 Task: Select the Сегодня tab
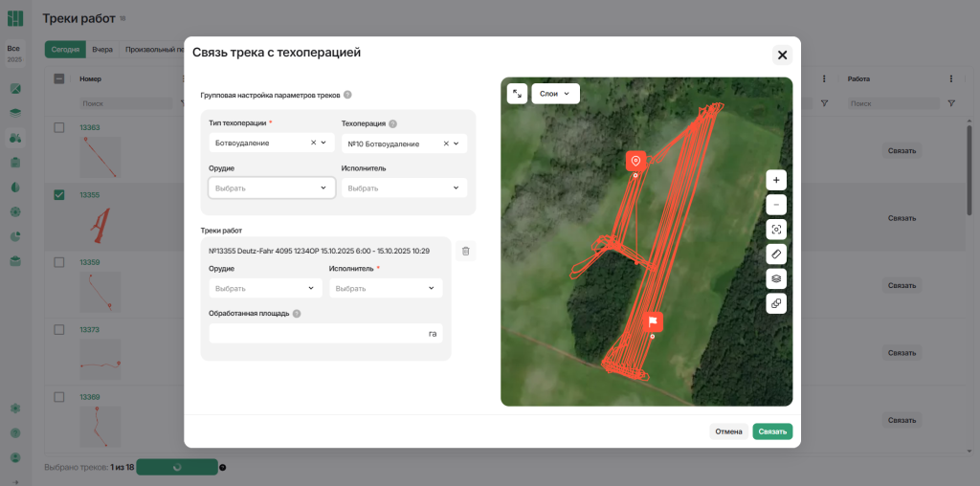point(65,50)
